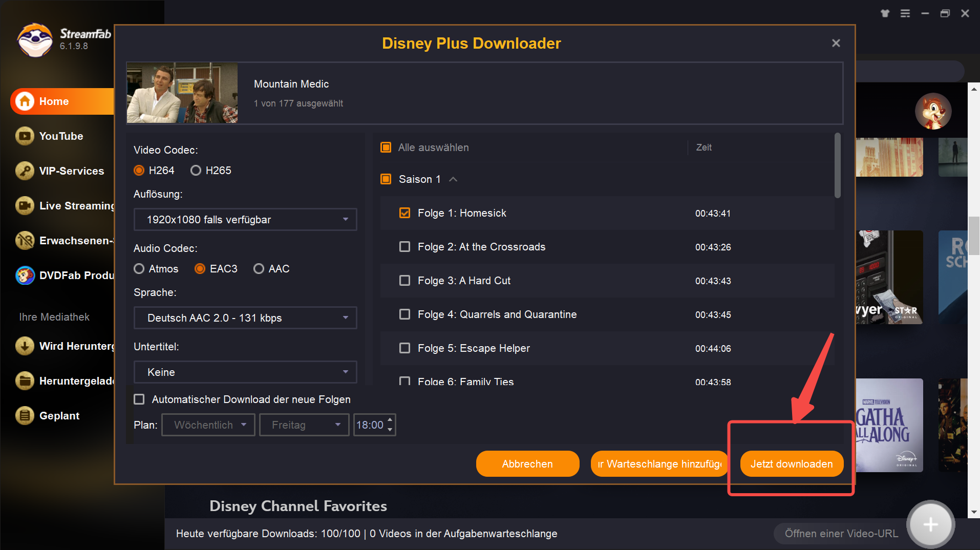The image size is (980, 550).
Task: Click the Abbrechen button
Action: coord(527,464)
